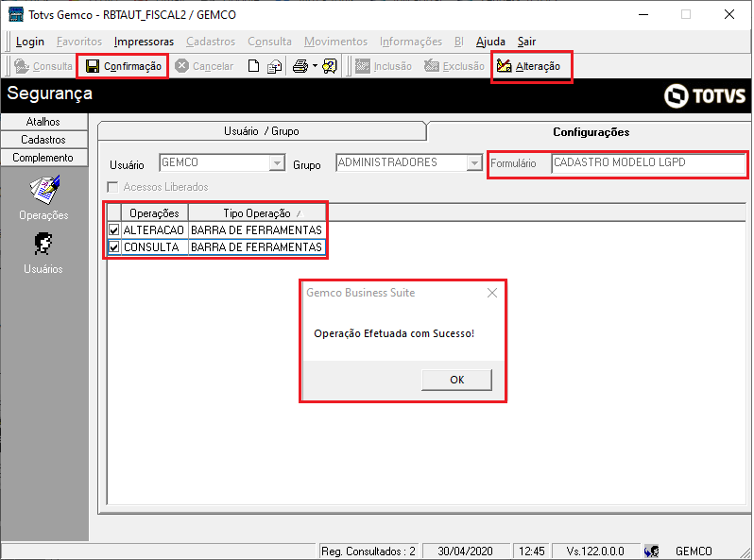The height and width of the screenshot is (560, 754).
Task: Open the Login menu
Action: tap(30, 42)
